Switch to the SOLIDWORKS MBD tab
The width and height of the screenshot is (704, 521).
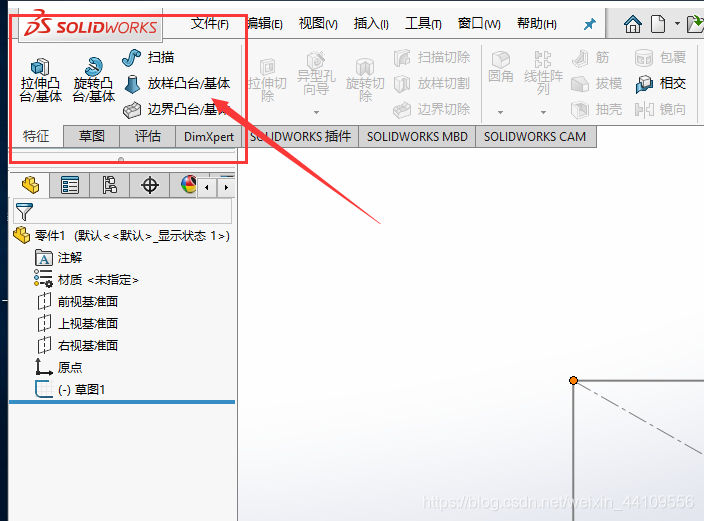(417, 136)
